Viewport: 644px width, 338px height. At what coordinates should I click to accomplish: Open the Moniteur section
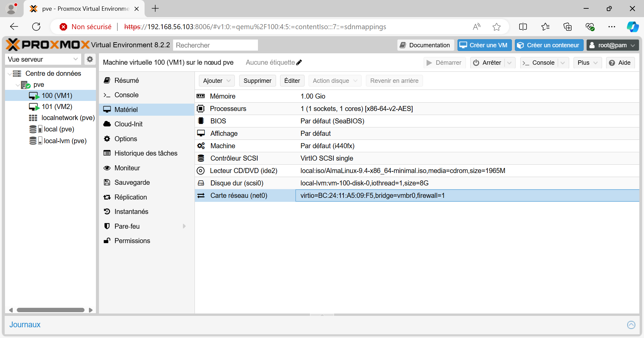tap(147, 168)
